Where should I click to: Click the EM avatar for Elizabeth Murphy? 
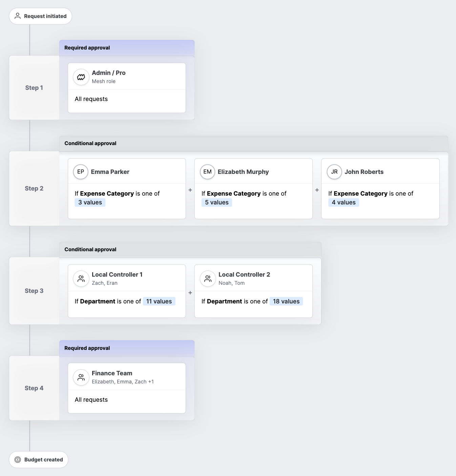[207, 172]
